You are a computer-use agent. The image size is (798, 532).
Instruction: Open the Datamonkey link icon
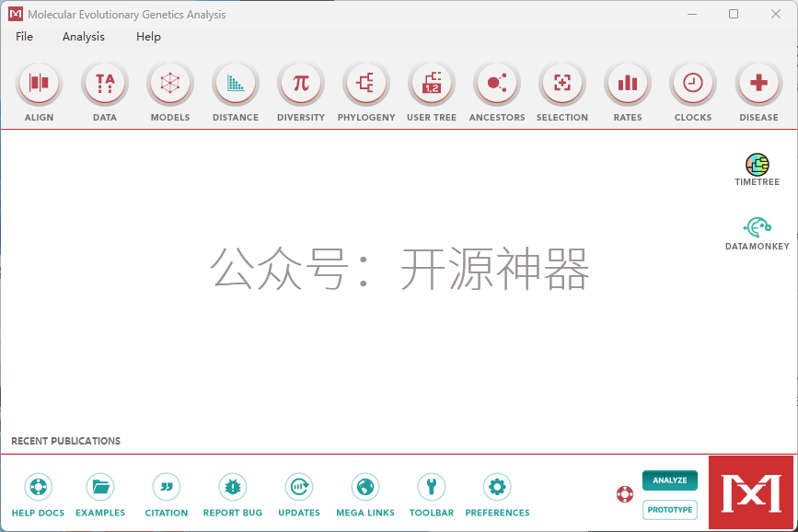(x=758, y=227)
